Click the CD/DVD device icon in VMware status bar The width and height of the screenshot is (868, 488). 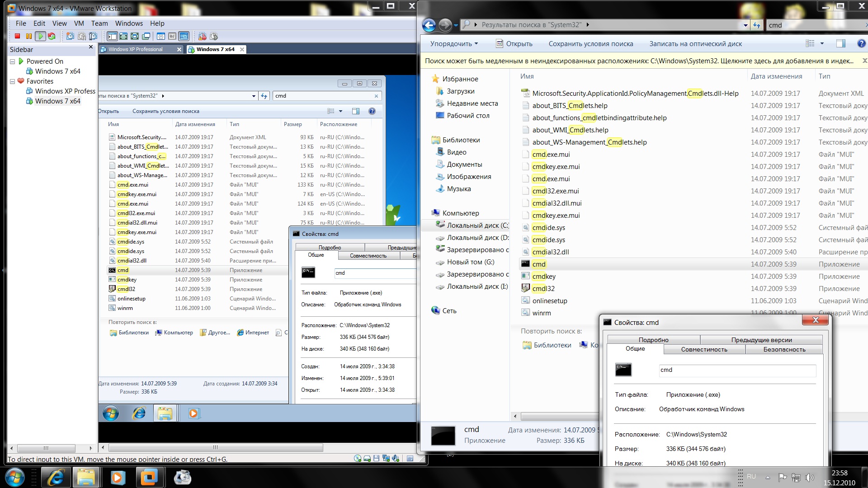[358, 459]
